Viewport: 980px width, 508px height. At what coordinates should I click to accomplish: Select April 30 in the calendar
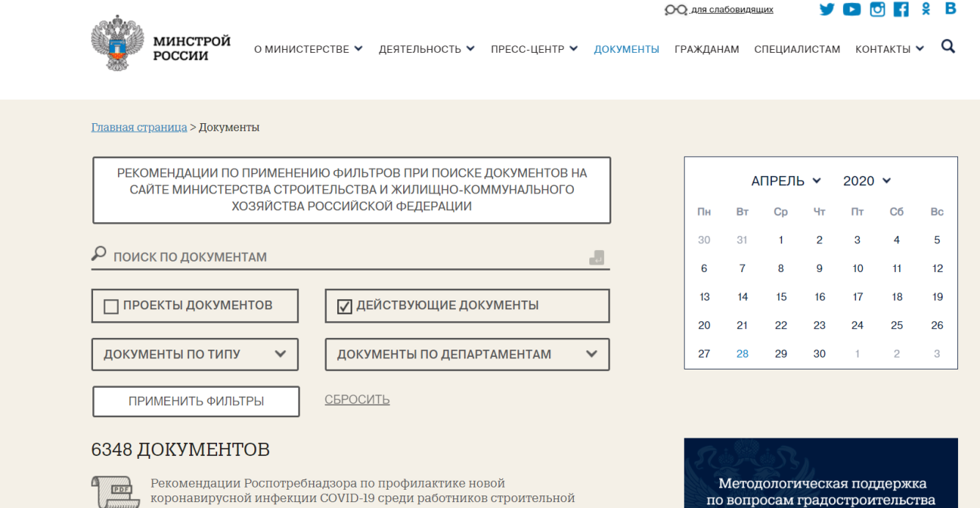click(819, 353)
